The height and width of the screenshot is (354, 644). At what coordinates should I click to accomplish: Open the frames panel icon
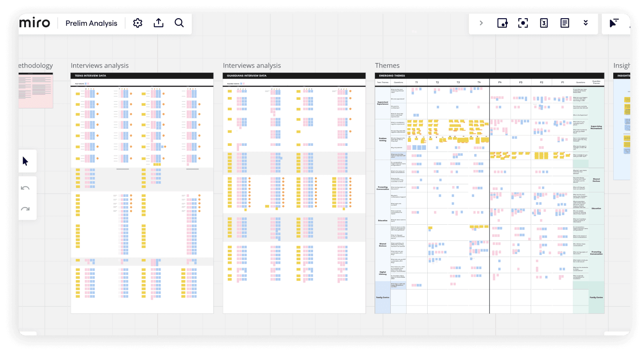[x=502, y=23]
